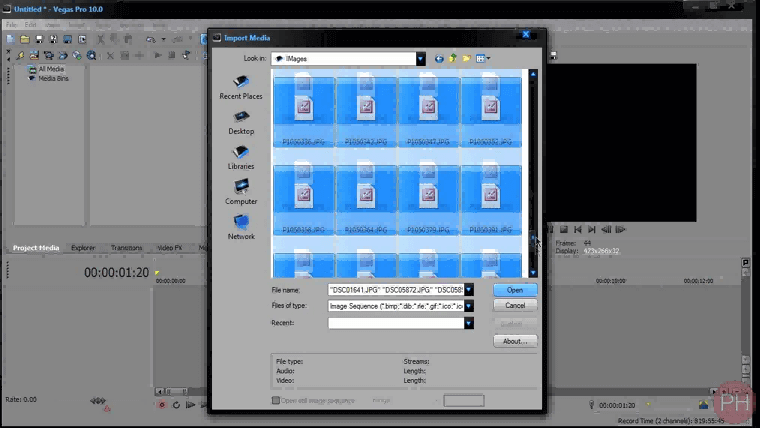Image resolution: width=760 pixels, height=428 pixels.
Task: Open the Files of type dropdown
Action: pos(469,306)
